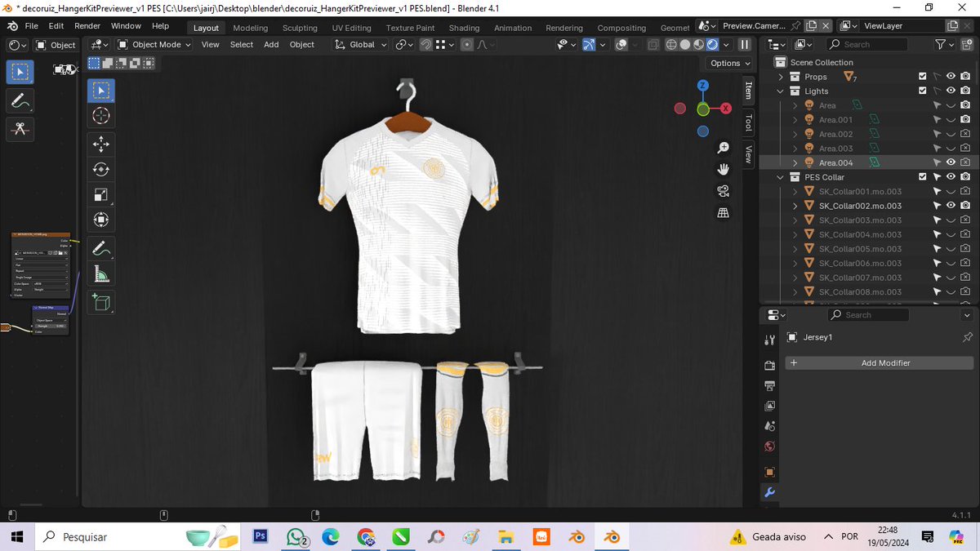Screen dimensions: 980x551
Task: Expand SK_Collar002.mo.003 tree item
Action: pyautogui.click(x=795, y=206)
